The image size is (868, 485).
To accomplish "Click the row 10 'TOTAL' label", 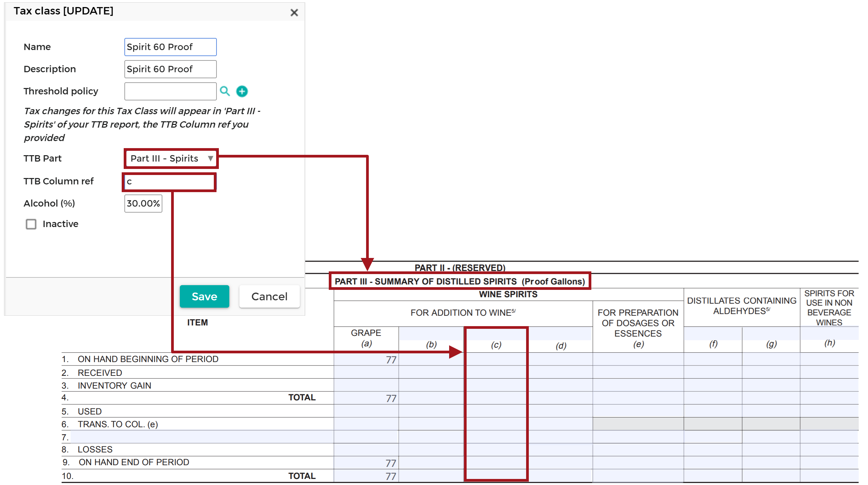I will [302, 476].
